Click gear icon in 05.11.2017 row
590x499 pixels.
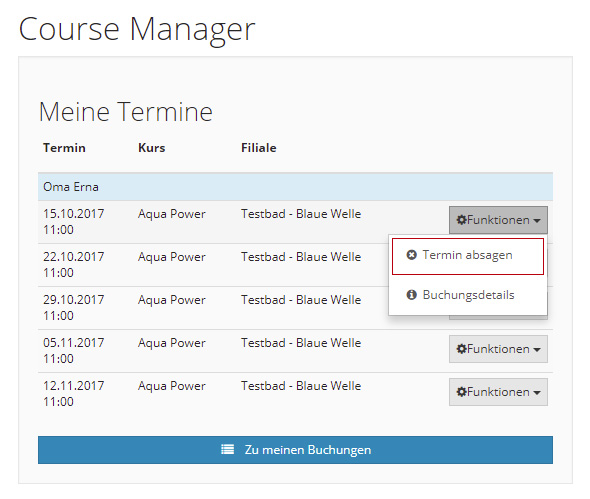461,349
